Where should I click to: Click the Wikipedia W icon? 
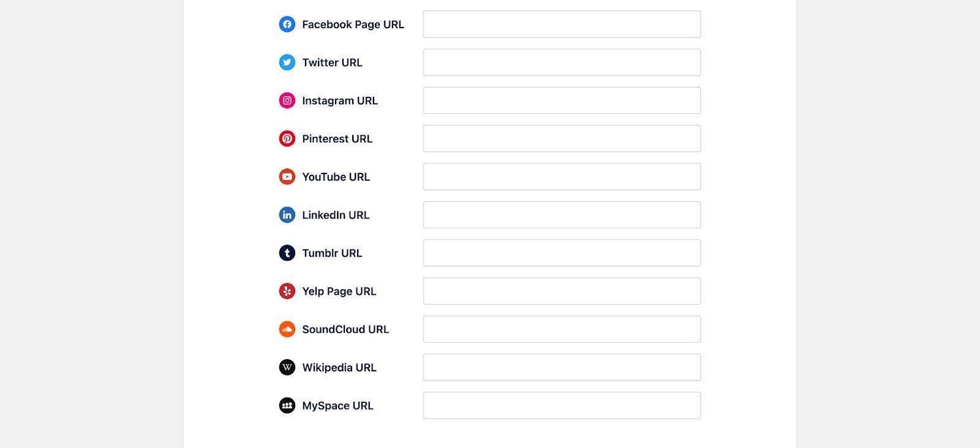pyautogui.click(x=287, y=368)
